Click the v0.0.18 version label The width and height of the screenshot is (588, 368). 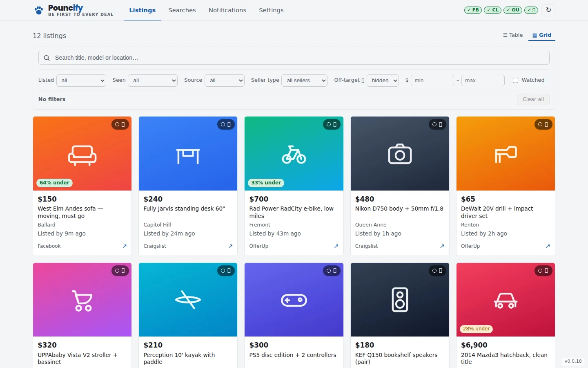pyautogui.click(x=573, y=361)
